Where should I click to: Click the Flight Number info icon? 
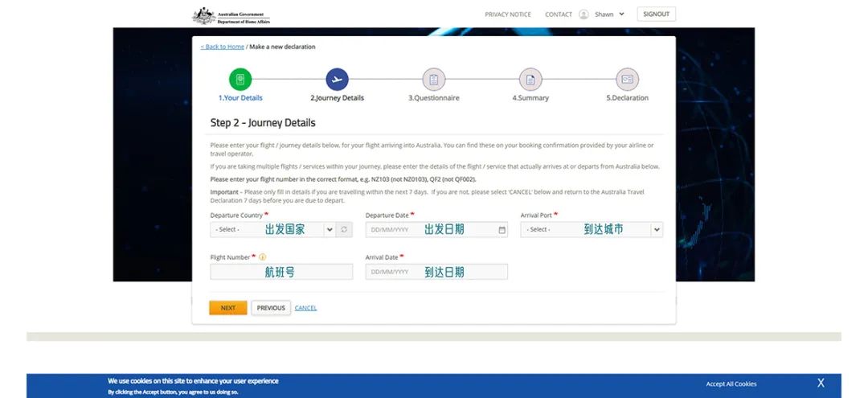(262, 256)
